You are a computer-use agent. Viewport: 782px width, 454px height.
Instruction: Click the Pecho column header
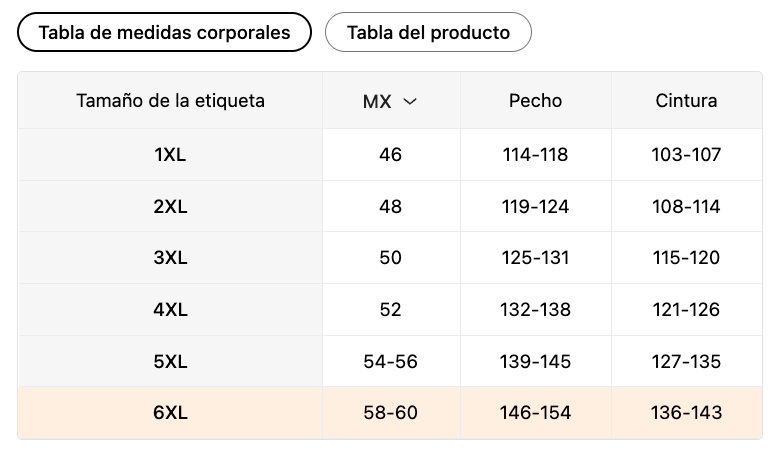(535, 101)
